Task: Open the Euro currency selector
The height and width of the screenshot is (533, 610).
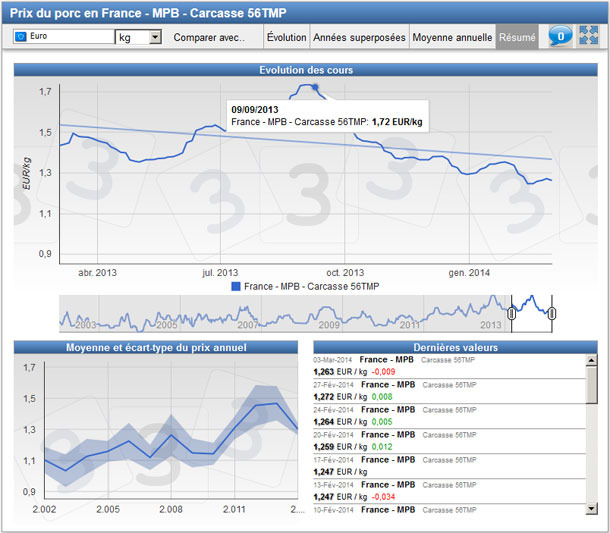Action: coord(64,37)
